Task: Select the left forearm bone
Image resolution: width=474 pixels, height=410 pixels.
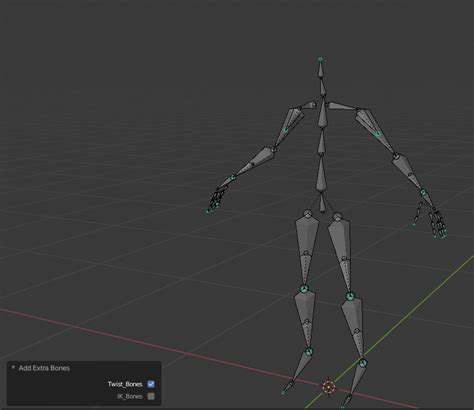Action: pyautogui.click(x=255, y=163)
